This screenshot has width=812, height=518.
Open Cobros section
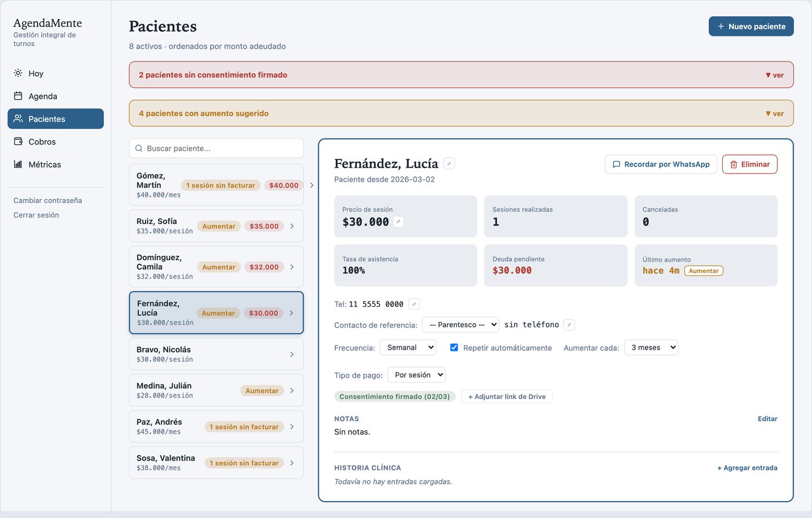coord(56,142)
